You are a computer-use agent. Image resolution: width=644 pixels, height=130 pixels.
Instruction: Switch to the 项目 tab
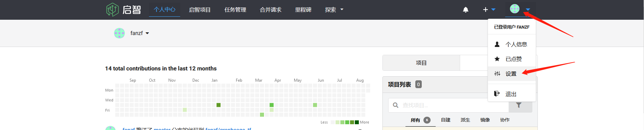pos(421,63)
